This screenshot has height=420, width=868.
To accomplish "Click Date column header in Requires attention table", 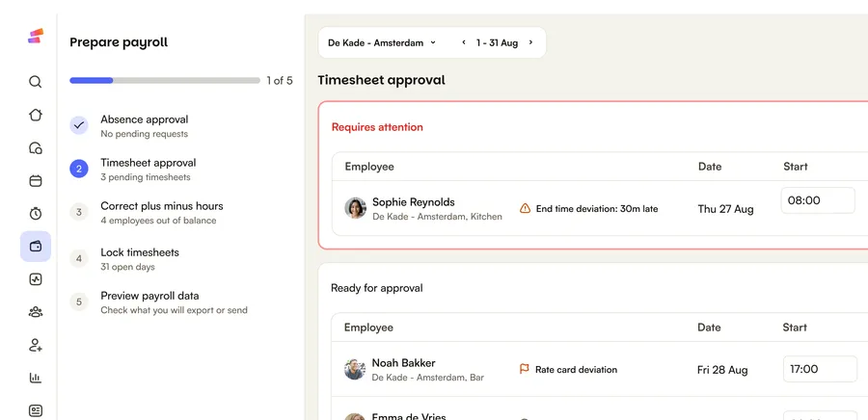I will (x=710, y=167).
